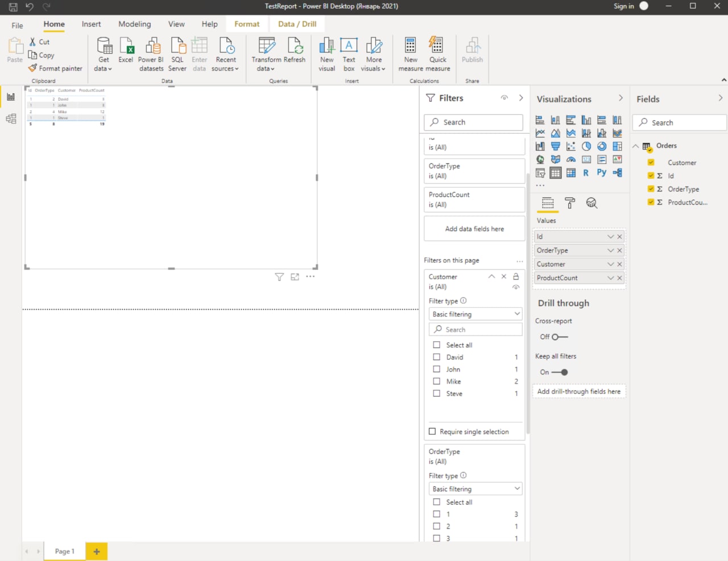728x561 pixels.
Task: Switch to the Model view sidebar icon
Action: click(11, 119)
